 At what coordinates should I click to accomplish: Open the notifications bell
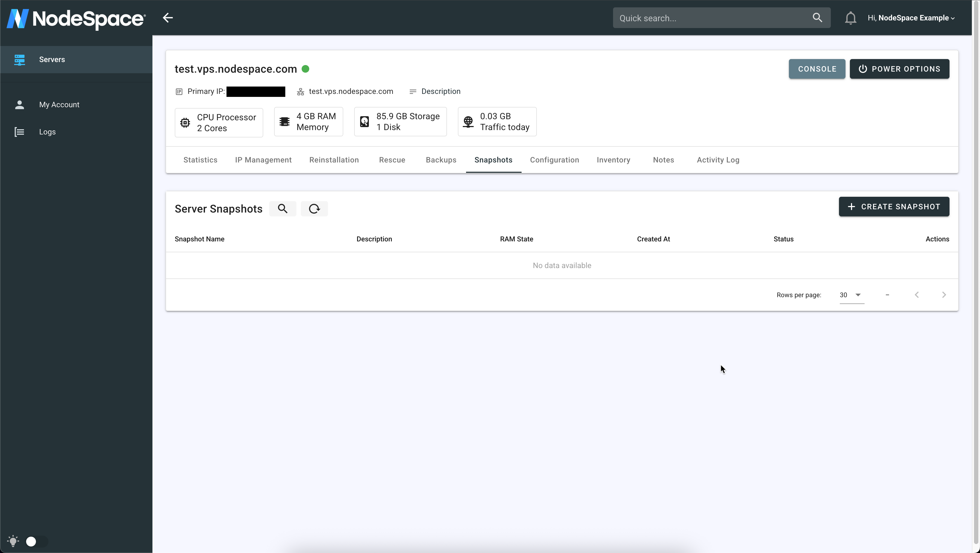coord(850,18)
